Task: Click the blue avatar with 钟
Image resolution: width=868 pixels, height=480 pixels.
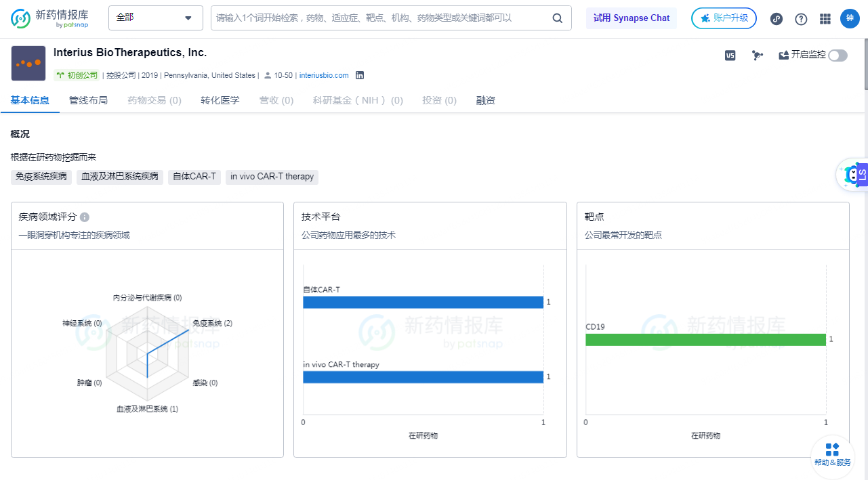Action: (850, 19)
